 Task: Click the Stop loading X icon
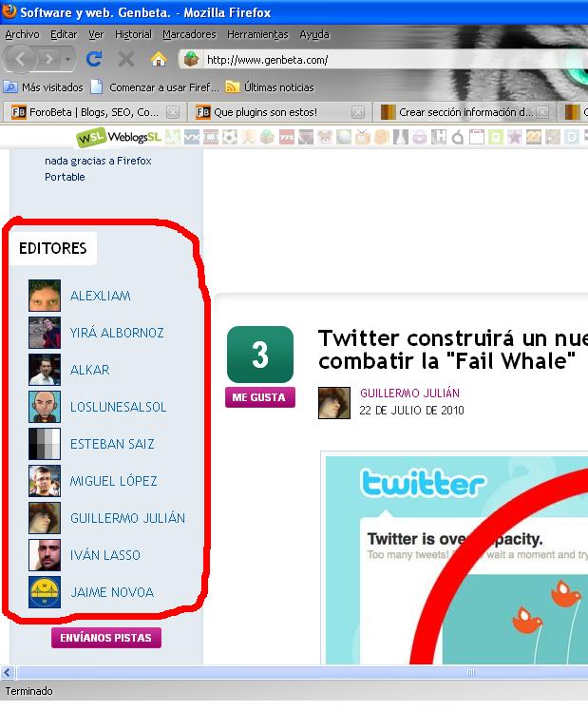pos(126,59)
